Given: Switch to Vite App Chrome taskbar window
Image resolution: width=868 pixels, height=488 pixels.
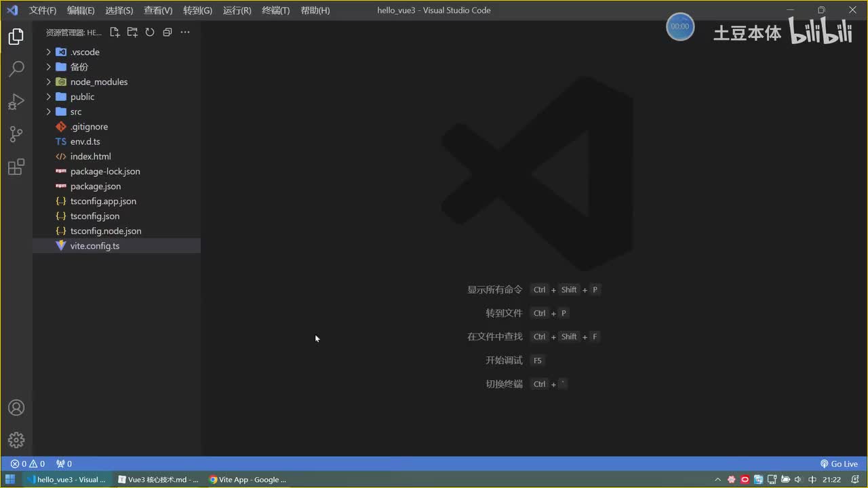Looking at the screenshot, I should tap(248, 479).
